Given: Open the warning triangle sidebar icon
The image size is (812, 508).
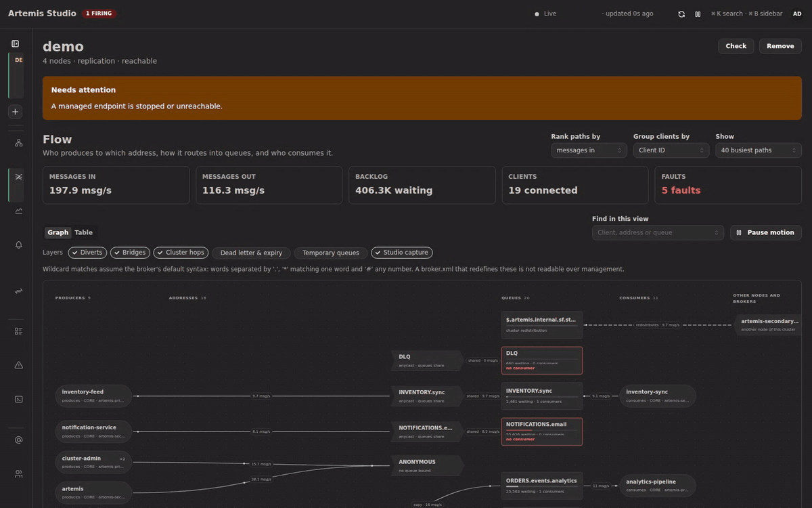Looking at the screenshot, I should click(19, 365).
